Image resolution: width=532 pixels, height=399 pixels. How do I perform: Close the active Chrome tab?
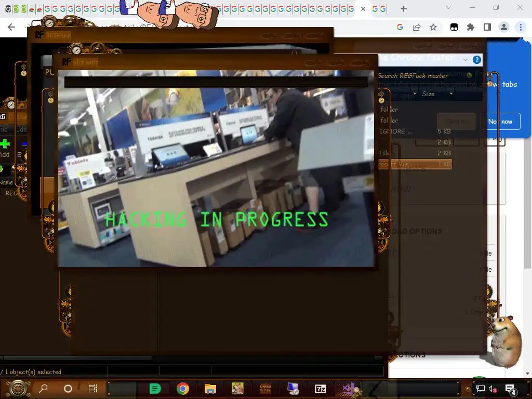tap(363, 9)
